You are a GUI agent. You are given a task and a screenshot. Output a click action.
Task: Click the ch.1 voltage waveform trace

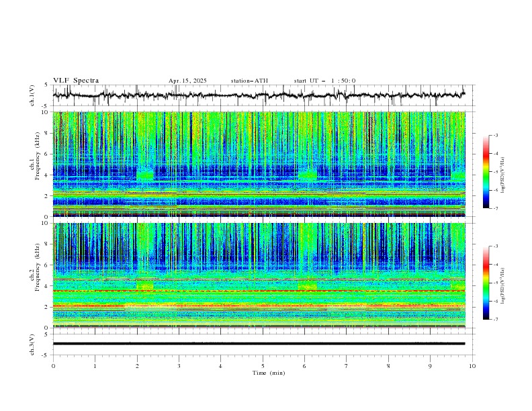coord(259,95)
